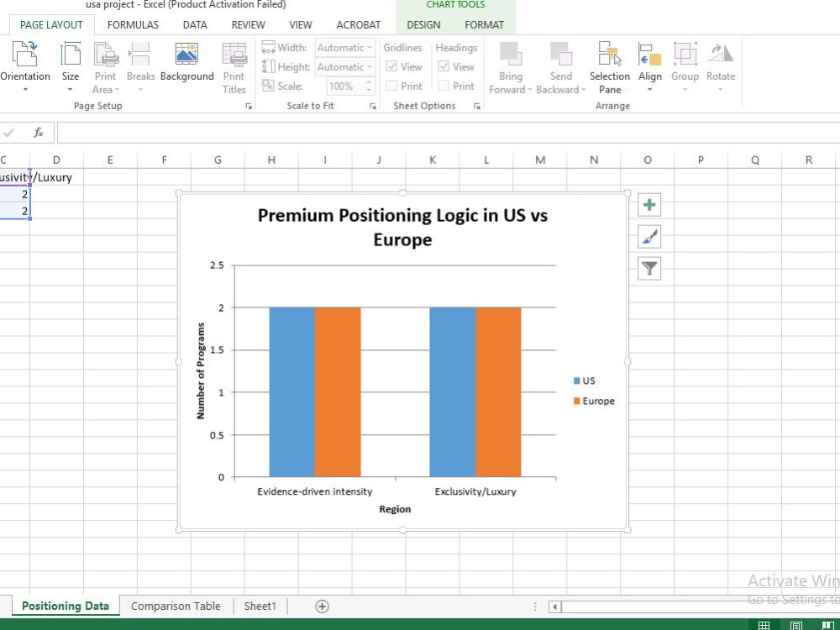Screen dimensions: 840x630
Task: Click the Send Backward icon
Action: pos(561,54)
